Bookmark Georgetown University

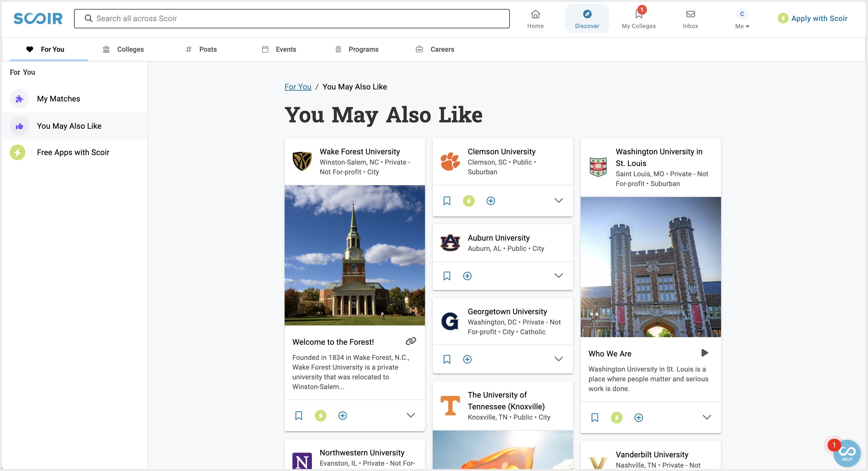point(447,359)
